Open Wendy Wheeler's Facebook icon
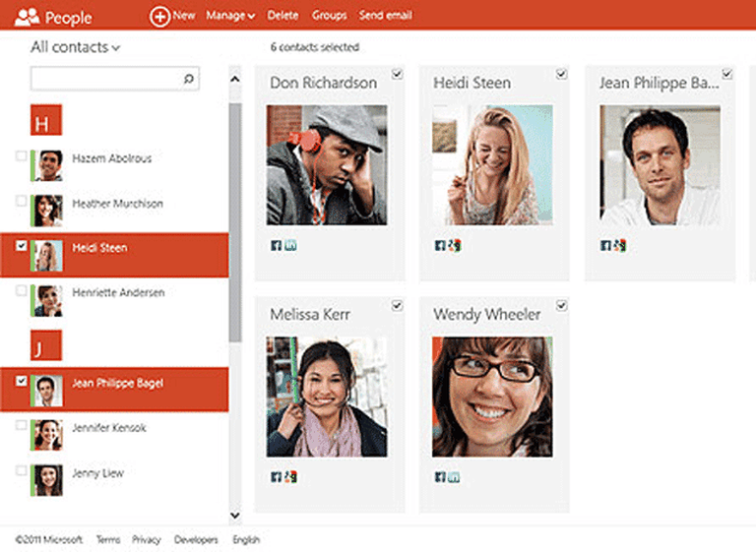The image size is (756, 552). pyautogui.click(x=440, y=477)
